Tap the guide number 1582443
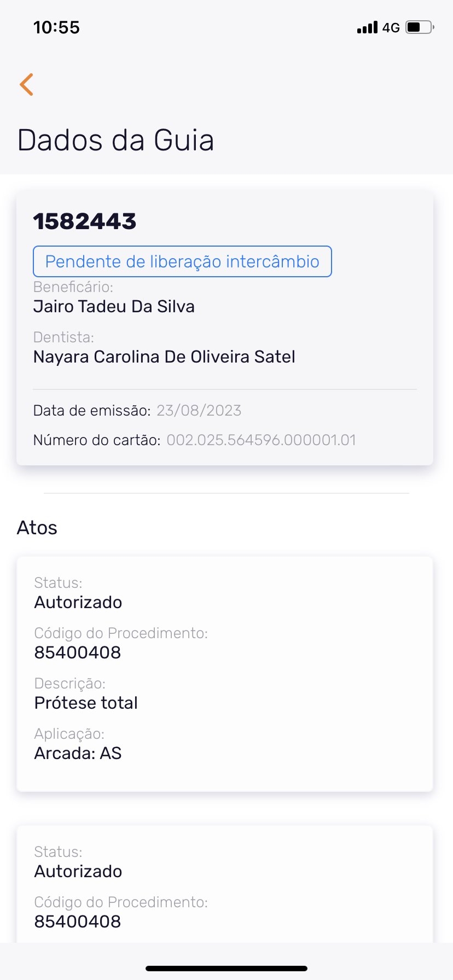Viewport: 453px width, 980px height. click(x=85, y=221)
